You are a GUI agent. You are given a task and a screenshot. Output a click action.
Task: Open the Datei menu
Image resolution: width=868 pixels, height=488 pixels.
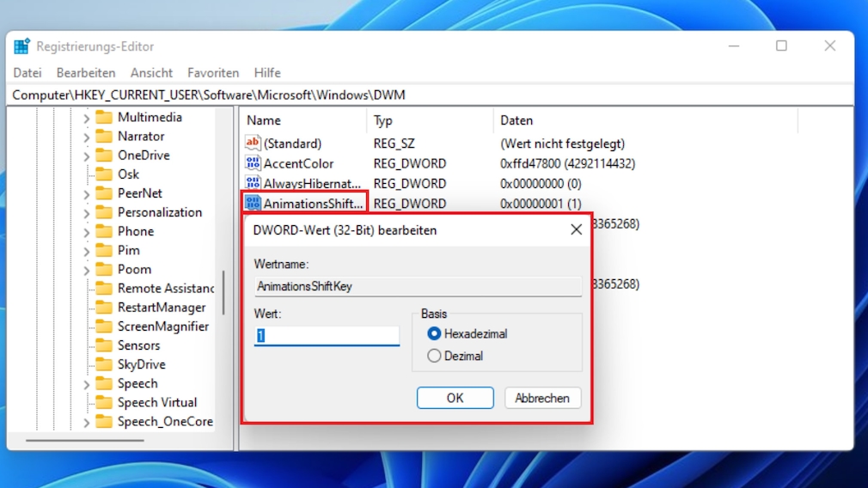pyautogui.click(x=28, y=72)
